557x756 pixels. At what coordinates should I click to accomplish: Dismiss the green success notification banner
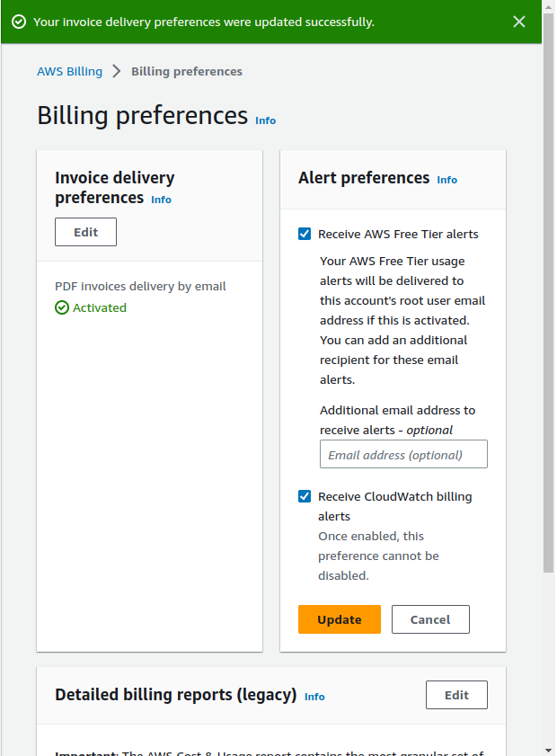519,22
